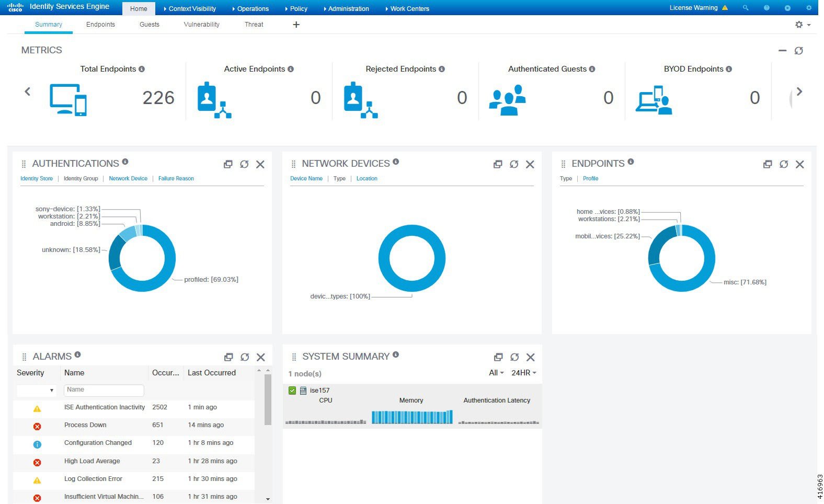
Task: Click the Total Endpoints devices icon
Action: pos(68,99)
